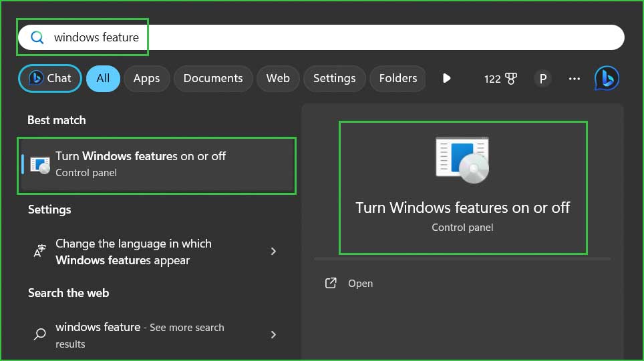Image resolution: width=644 pixels, height=361 pixels.
Task: Open 'windows feature - See more search results'
Action: pyautogui.click(x=156, y=335)
